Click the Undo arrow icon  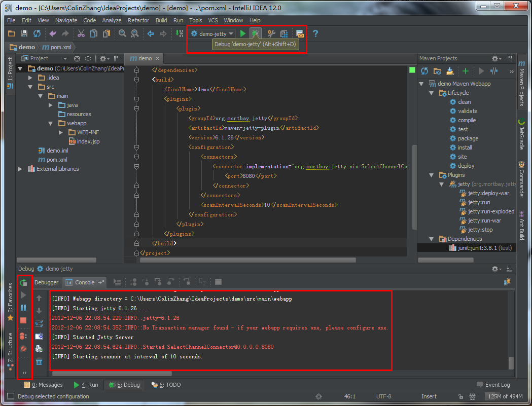[53, 33]
